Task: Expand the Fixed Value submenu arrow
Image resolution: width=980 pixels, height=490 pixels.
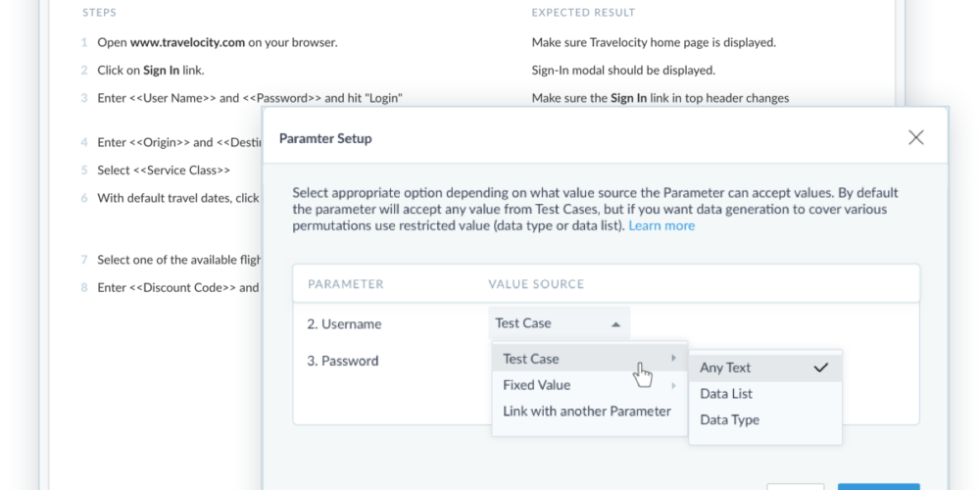Action: [x=673, y=385]
